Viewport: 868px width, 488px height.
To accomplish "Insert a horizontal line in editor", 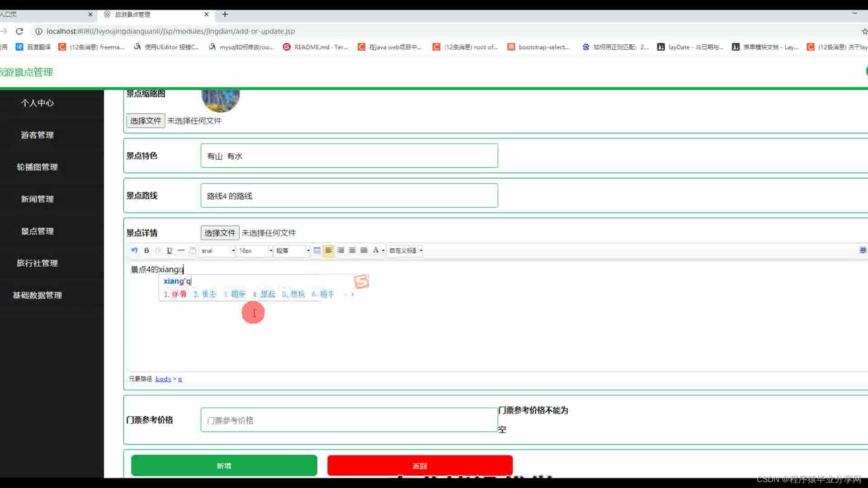I will point(181,250).
